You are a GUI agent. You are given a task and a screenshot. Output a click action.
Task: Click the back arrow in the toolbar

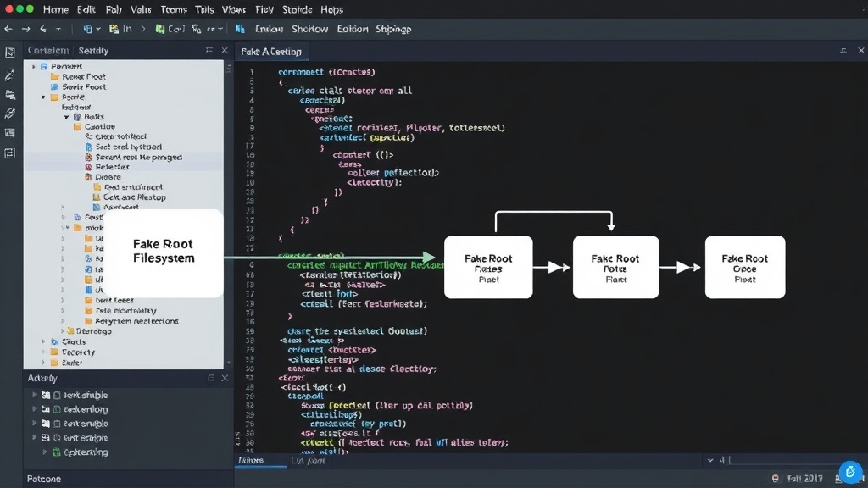click(x=8, y=29)
